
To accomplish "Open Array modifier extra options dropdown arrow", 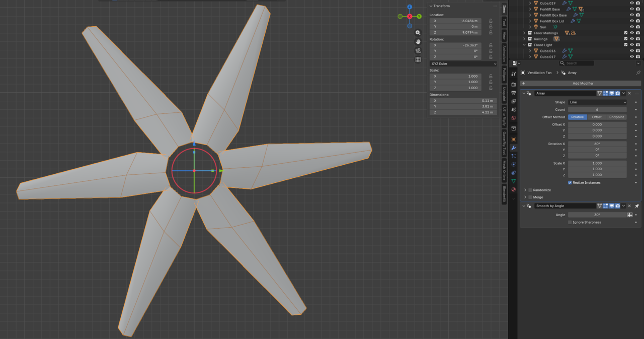I will pos(623,93).
